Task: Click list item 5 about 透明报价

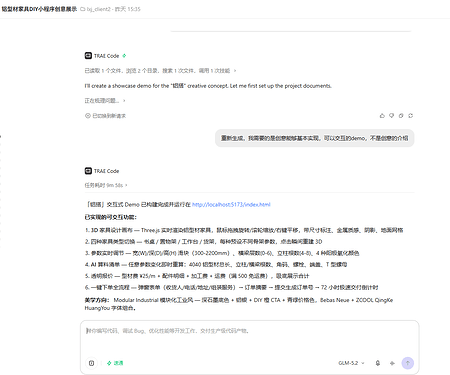Action: click(x=197, y=276)
